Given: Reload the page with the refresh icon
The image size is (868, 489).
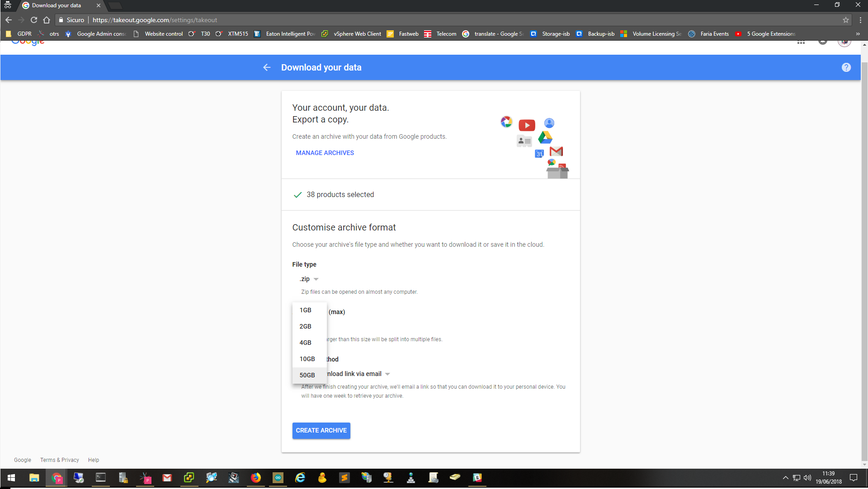Looking at the screenshot, I should tap(34, 20).
